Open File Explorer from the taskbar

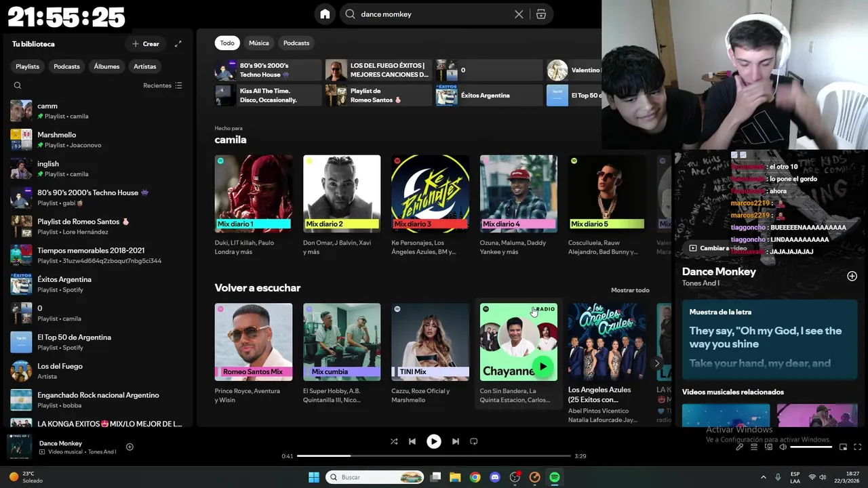tap(455, 477)
